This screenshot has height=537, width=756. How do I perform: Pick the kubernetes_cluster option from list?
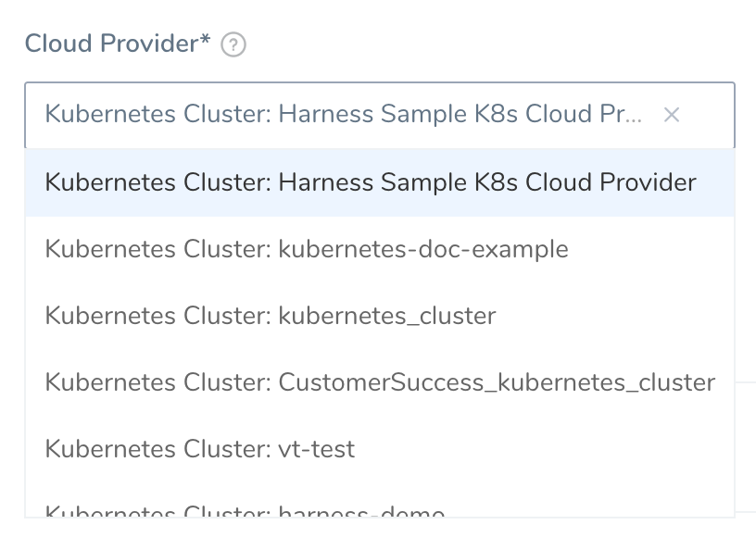380,316
